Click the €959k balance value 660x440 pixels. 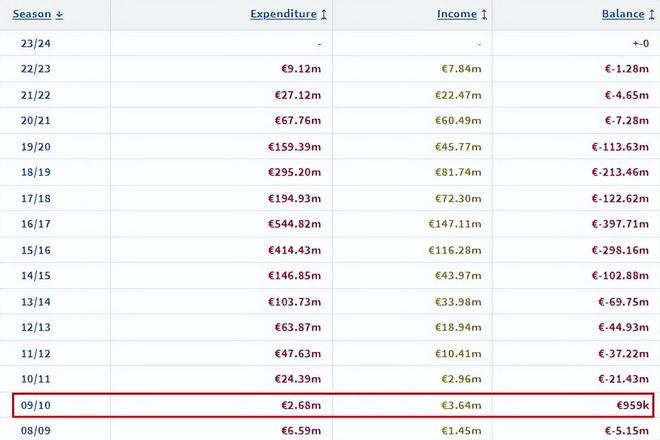point(632,405)
